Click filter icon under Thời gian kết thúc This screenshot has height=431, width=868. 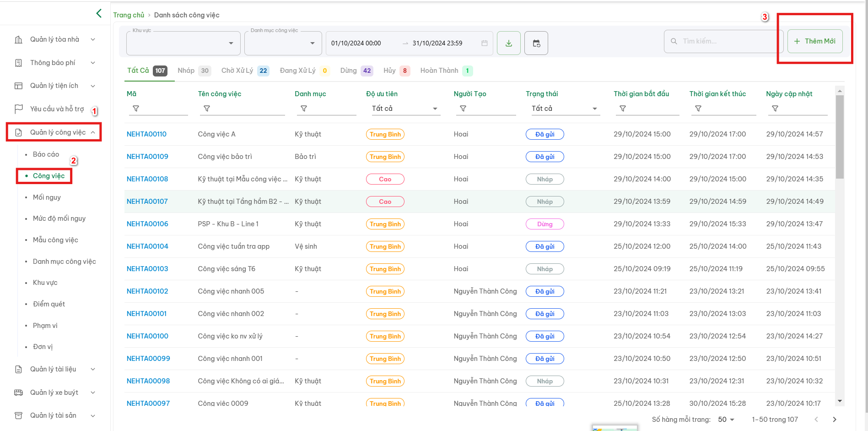click(698, 109)
